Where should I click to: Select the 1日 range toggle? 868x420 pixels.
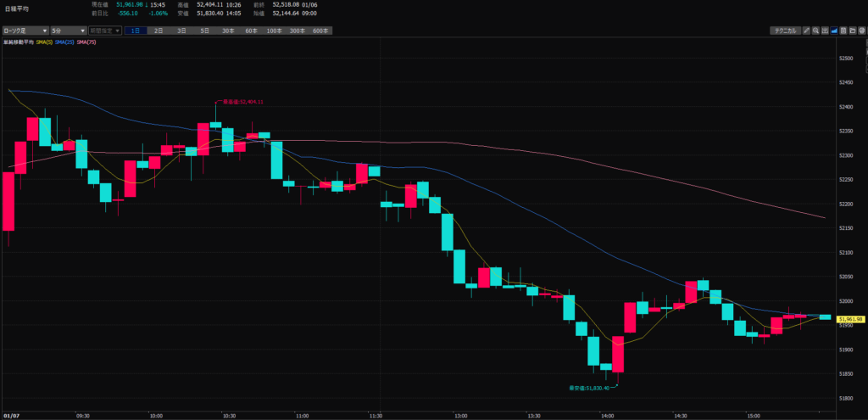coord(136,31)
